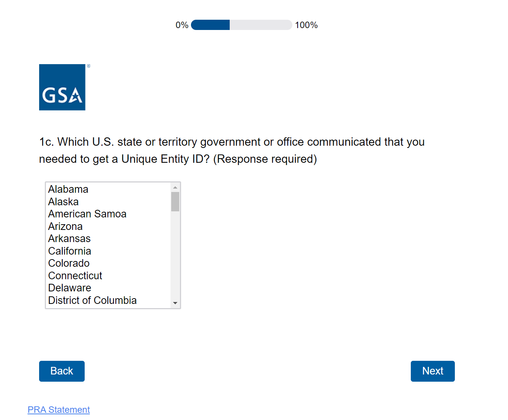Select California in the list

click(70, 251)
